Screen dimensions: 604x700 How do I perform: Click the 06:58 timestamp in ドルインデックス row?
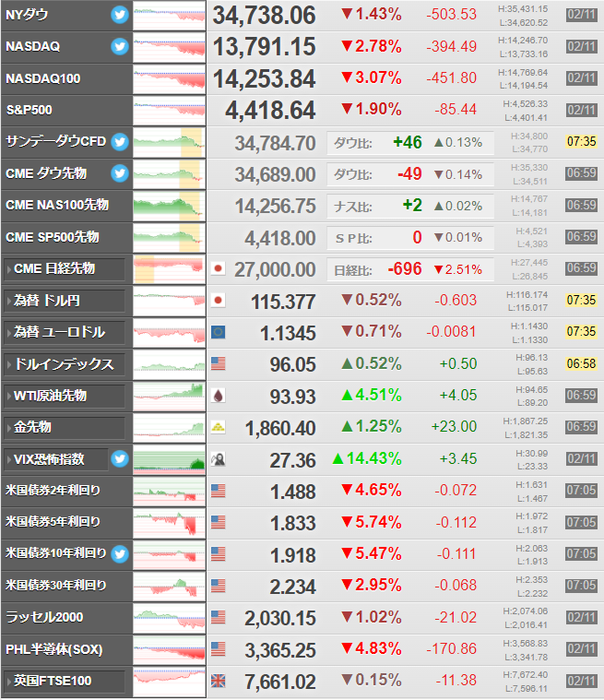pyautogui.click(x=581, y=364)
